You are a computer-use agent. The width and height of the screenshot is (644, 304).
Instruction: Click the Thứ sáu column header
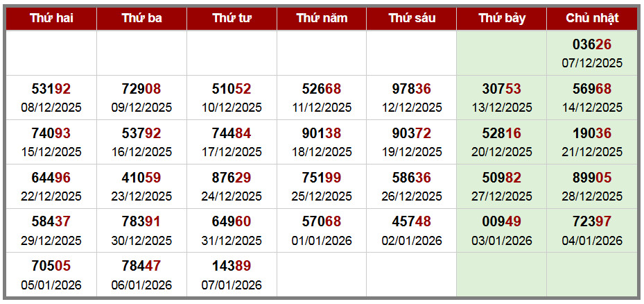pos(412,19)
